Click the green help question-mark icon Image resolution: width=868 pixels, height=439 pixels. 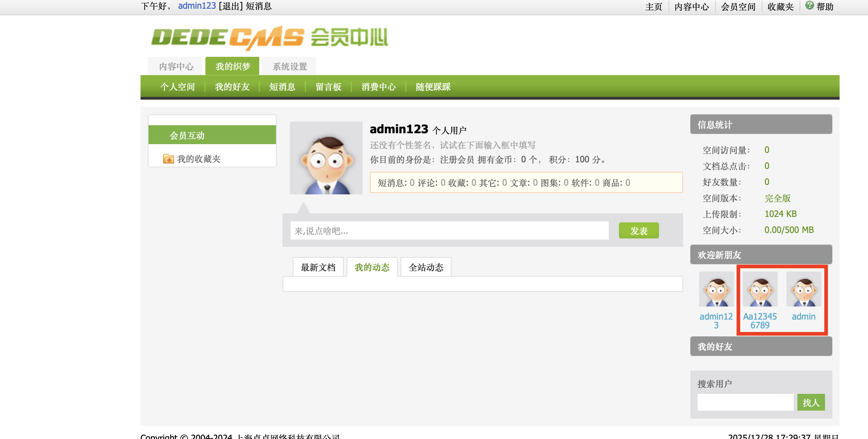pos(809,5)
